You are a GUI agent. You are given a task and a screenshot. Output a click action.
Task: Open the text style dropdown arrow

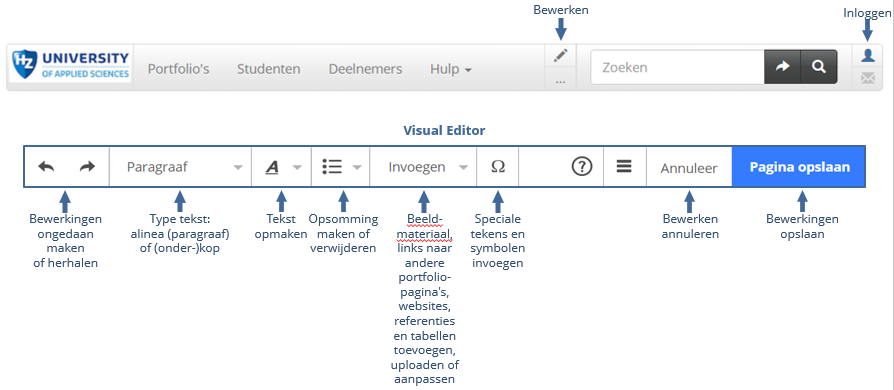[x=297, y=168]
